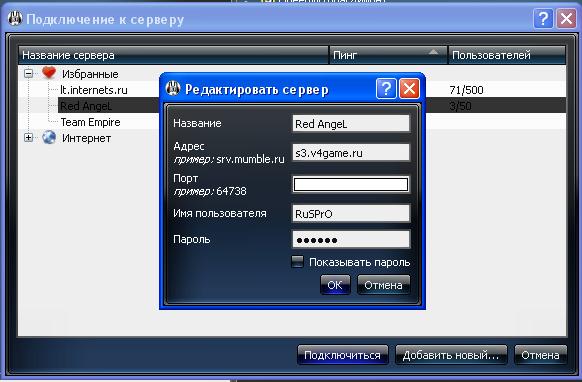Select the Избранные group label
The width and height of the screenshot is (582, 382).
90,74
